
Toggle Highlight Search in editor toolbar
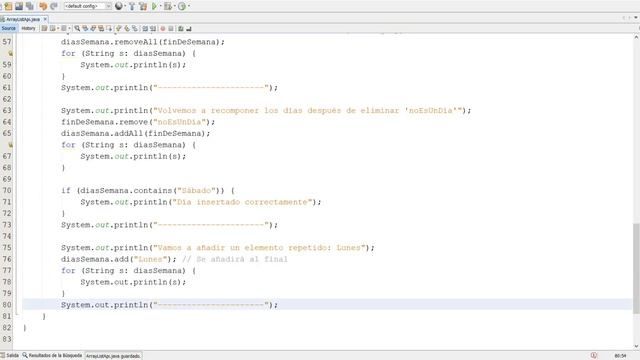coord(101,28)
